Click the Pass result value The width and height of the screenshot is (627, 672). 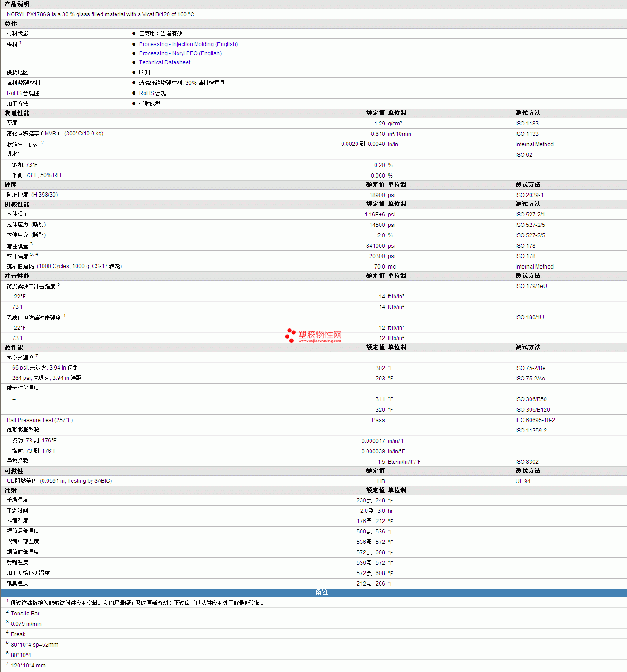click(378, 420)
